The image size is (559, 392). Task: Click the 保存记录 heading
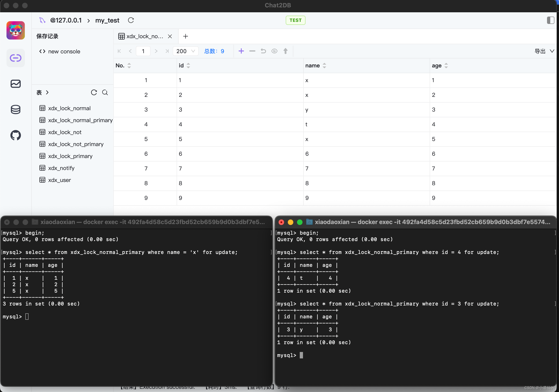[47, 36]
